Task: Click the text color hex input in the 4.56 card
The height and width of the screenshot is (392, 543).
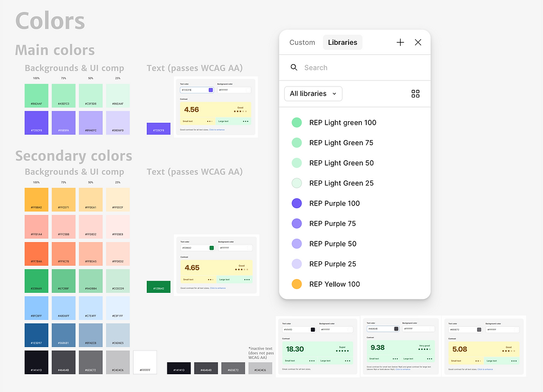Action: tap(193, 90)
